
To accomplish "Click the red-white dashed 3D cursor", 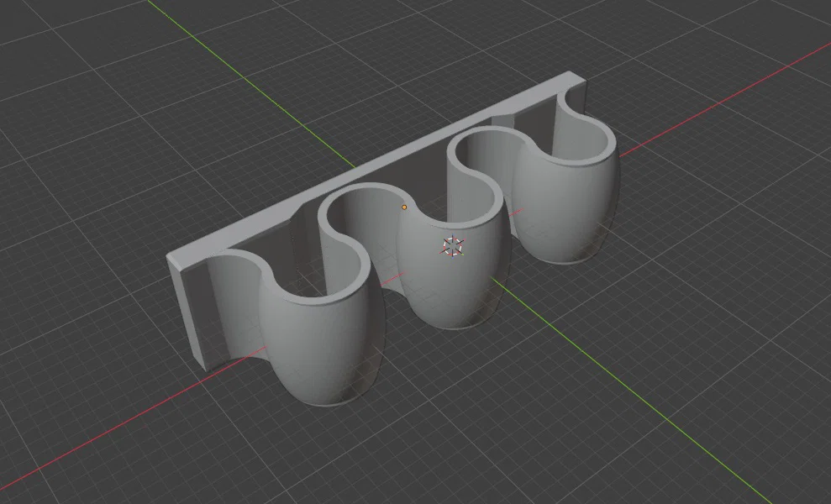I will tap(453, 246).
